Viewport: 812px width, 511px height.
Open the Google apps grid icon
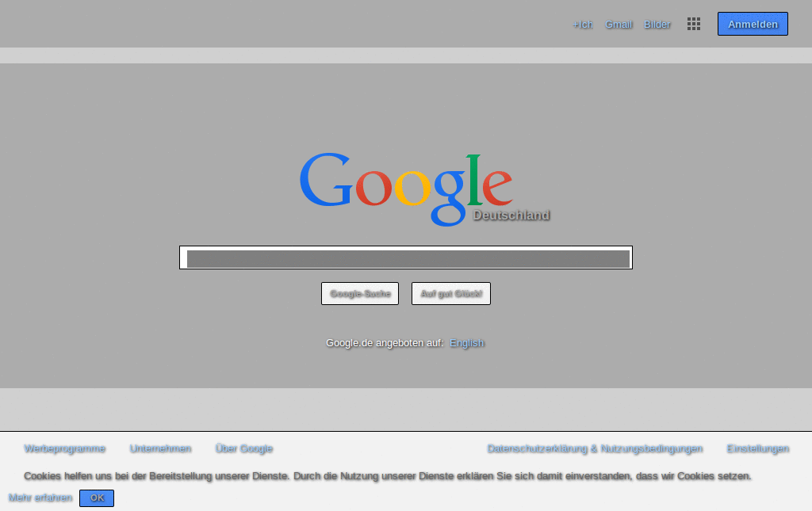click(693, 24)
